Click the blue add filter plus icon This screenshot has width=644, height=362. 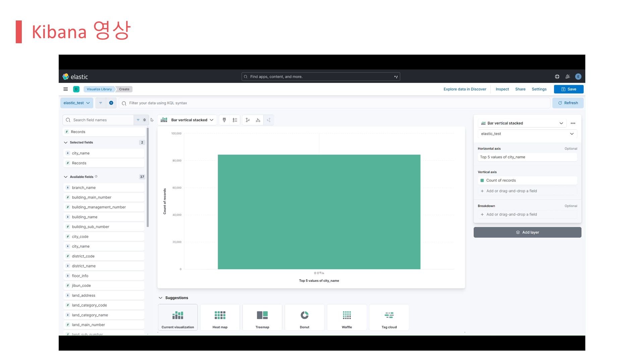pos(111,103)
